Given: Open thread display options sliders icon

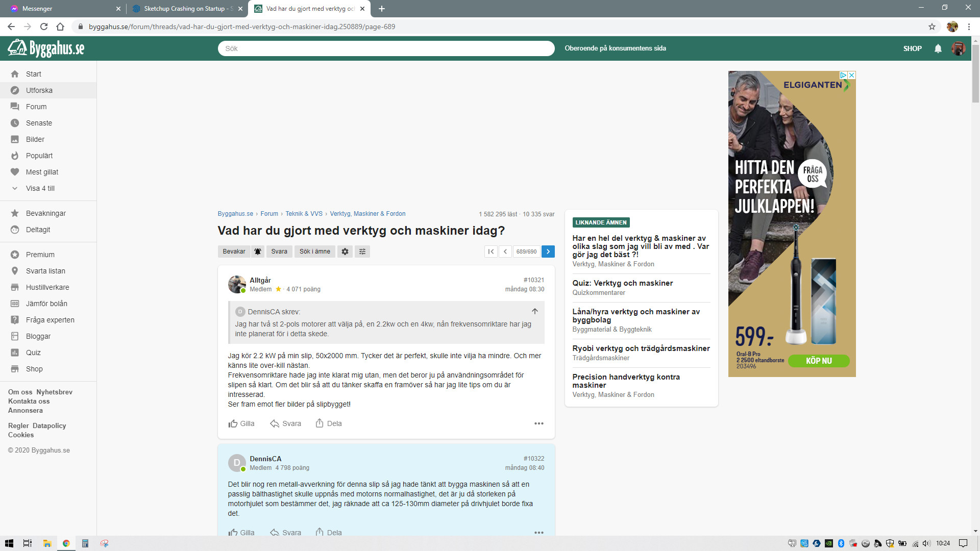Looking at the screenshot, I should click(362, 252).
